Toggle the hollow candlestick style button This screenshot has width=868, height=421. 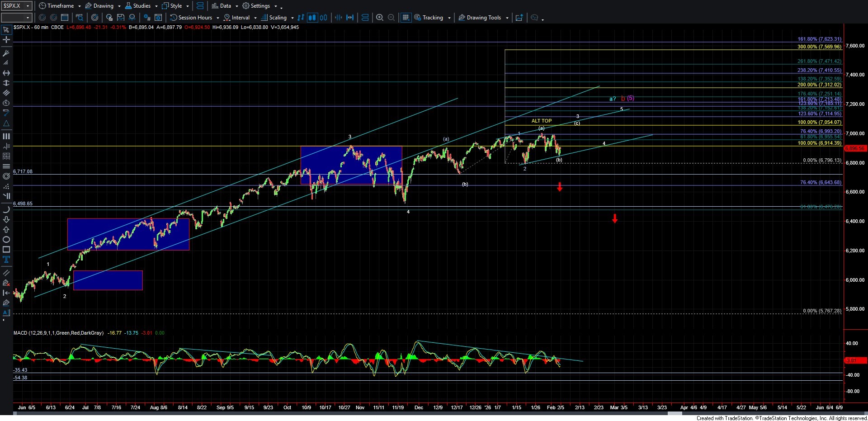(324, 18)
